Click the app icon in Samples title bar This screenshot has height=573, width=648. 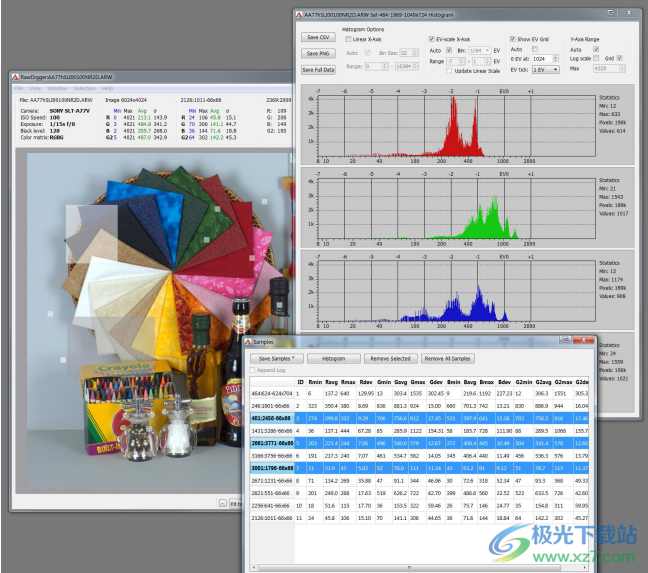pyautogui.click(x=248, y=342)
